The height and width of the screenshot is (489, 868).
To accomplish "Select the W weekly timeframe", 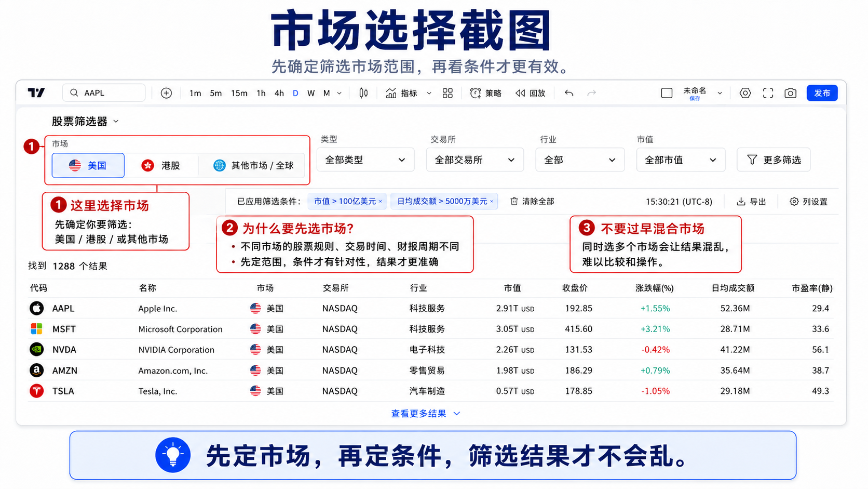I will click(x=311, y=93).
